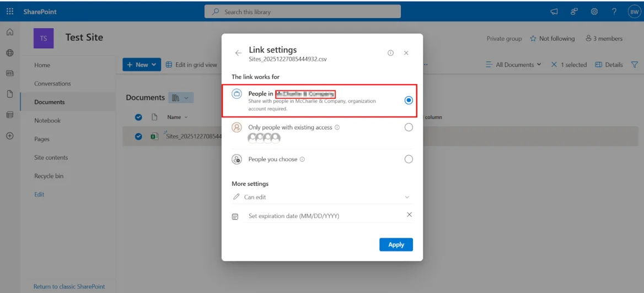The image size is (644, 293).
Task: Select Only people with existing access radio
Action: [x=409, y=127]
